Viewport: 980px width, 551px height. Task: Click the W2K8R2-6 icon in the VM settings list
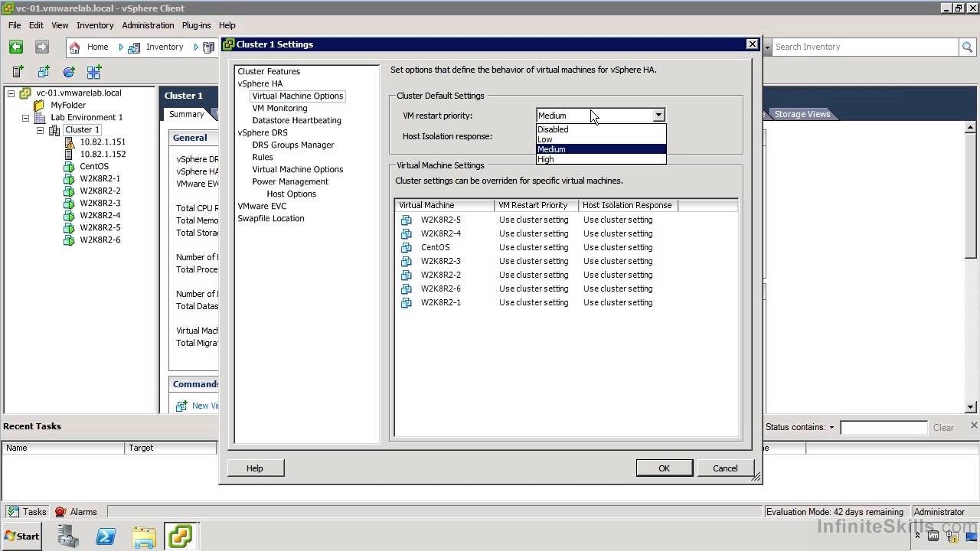pyautogui.click(x=407, y=289)
